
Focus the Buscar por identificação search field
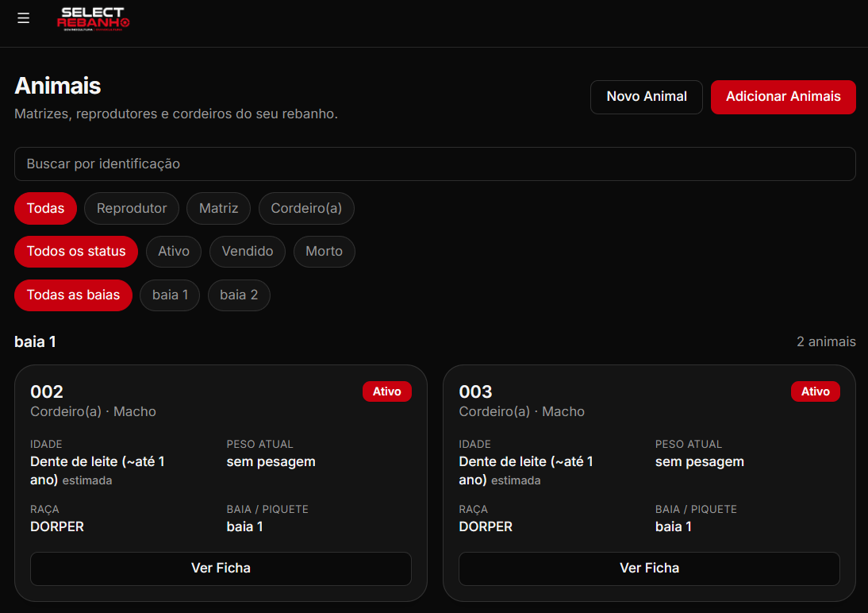pos(435,164)
